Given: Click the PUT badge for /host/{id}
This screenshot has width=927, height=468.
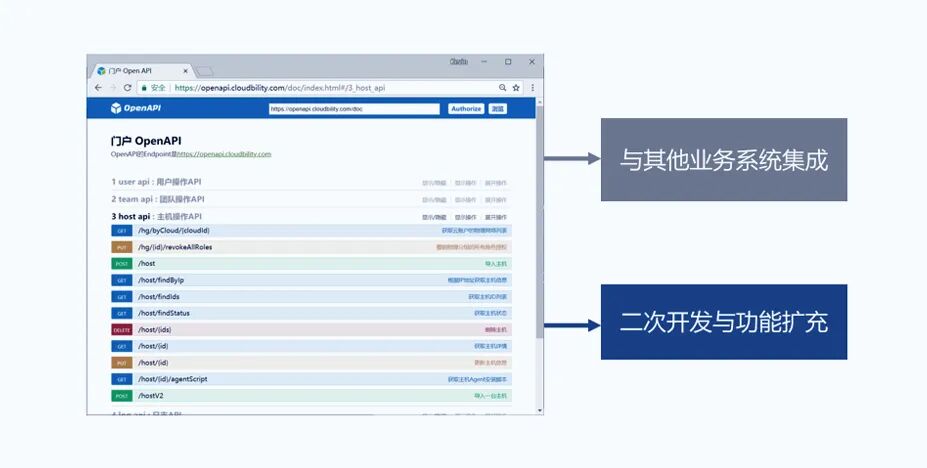Looking at the screenshot, I should click(x=121, y=363).
